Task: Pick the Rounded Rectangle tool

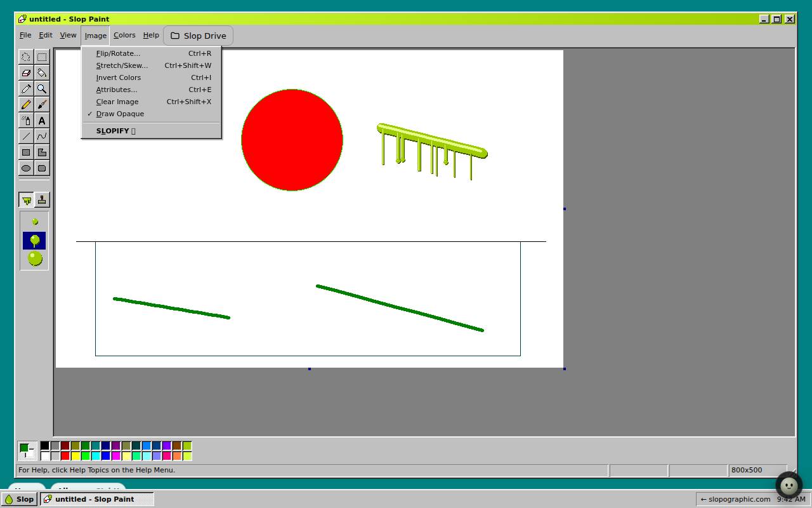Action: coord(42,168)
